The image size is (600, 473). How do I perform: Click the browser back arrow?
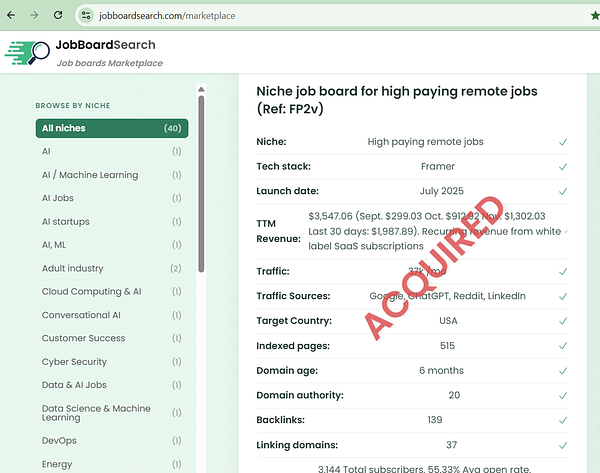[11, 15]
